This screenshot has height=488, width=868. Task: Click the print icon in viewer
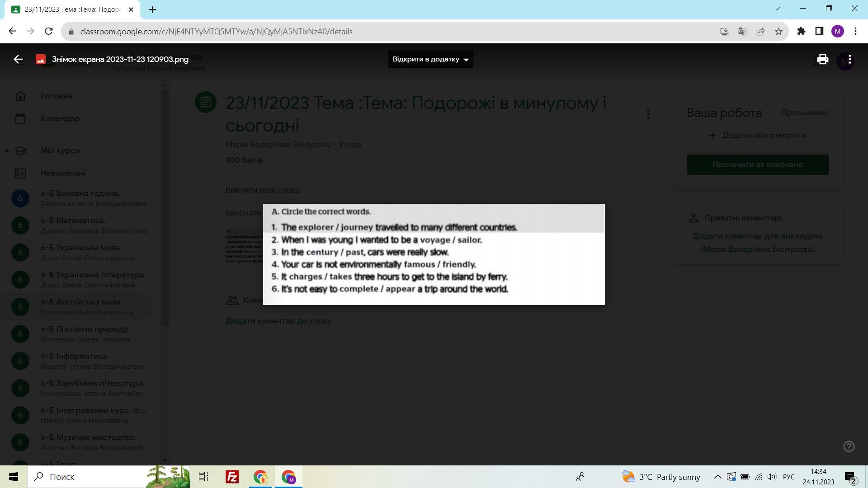(x=822, y=59)
